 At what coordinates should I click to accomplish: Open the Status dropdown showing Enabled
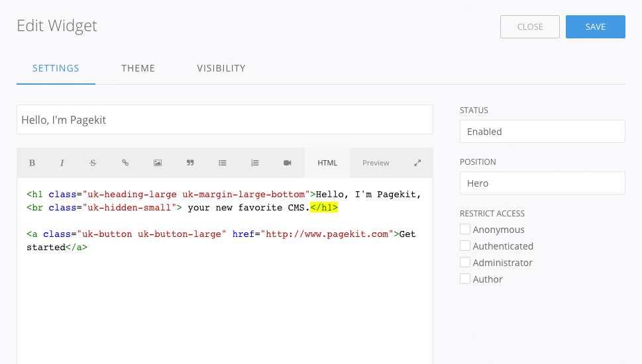542,132
